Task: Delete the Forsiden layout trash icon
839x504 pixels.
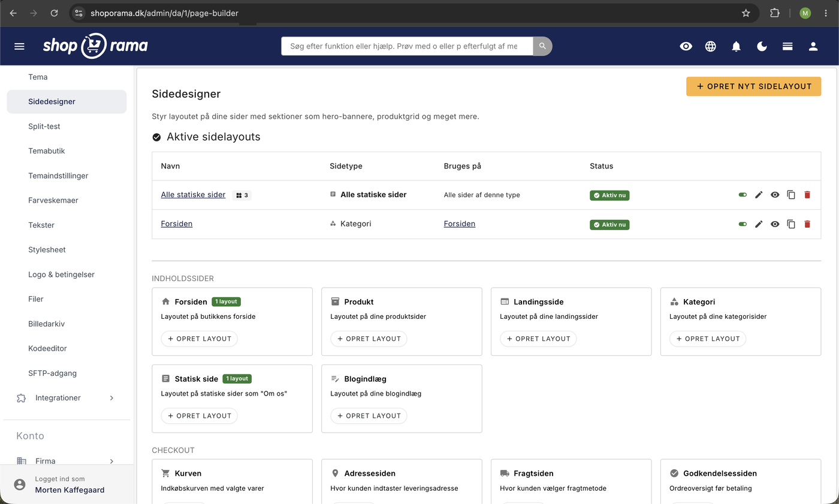Action: click(x=807, y=224)
